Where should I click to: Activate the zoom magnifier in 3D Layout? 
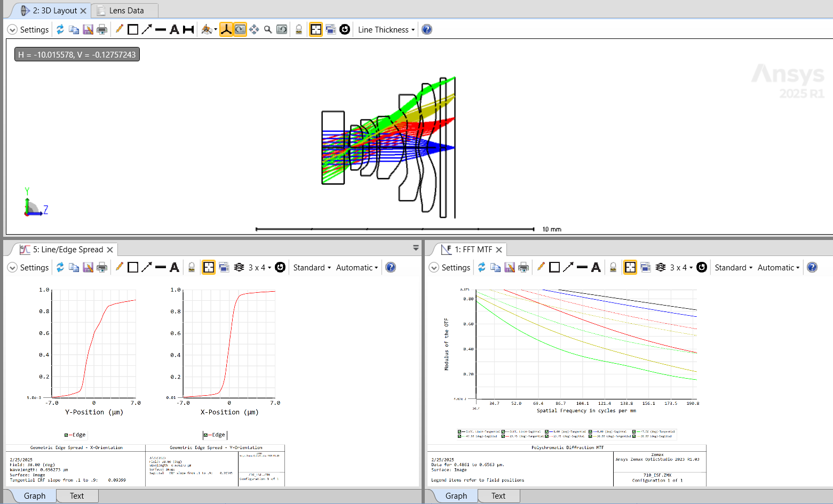[x=268, y=29]
